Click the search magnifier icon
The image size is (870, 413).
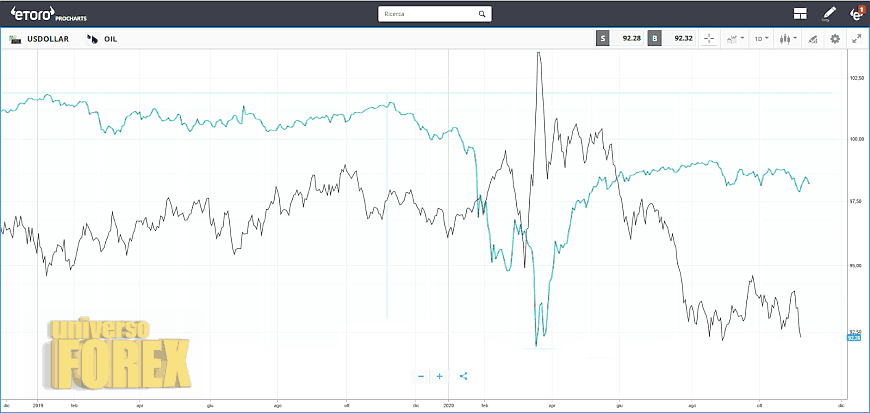tap(482, 15)
